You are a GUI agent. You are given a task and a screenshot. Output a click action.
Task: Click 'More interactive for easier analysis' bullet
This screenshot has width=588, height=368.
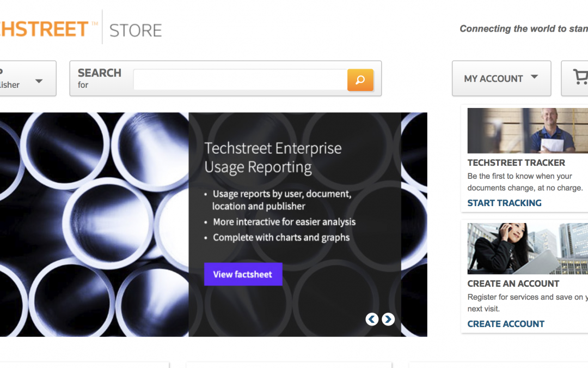[284, 222]
